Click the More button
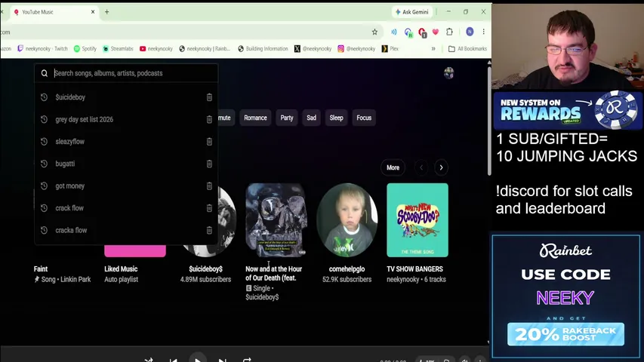Image resolution: width=644 pixels, height=362 pixels. [393, 167]
